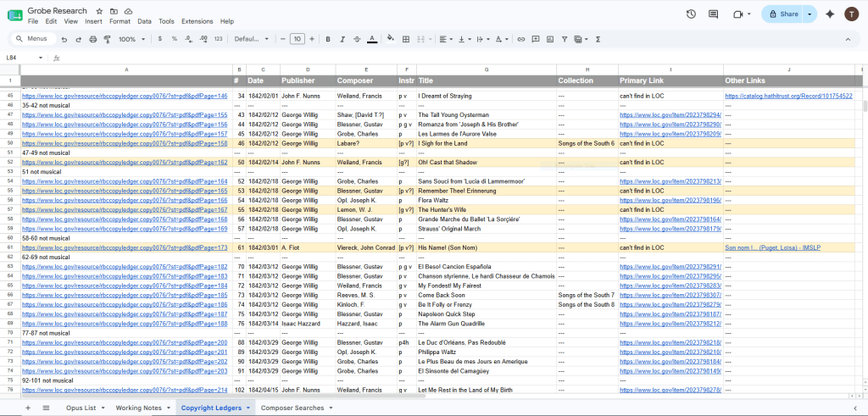Screen dimensions: 868x416
Task: Click the Share button
Action: click(782, 14)
